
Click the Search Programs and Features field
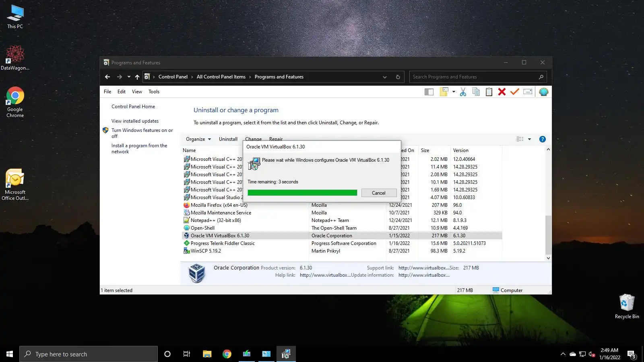click(x=478, y=77)
